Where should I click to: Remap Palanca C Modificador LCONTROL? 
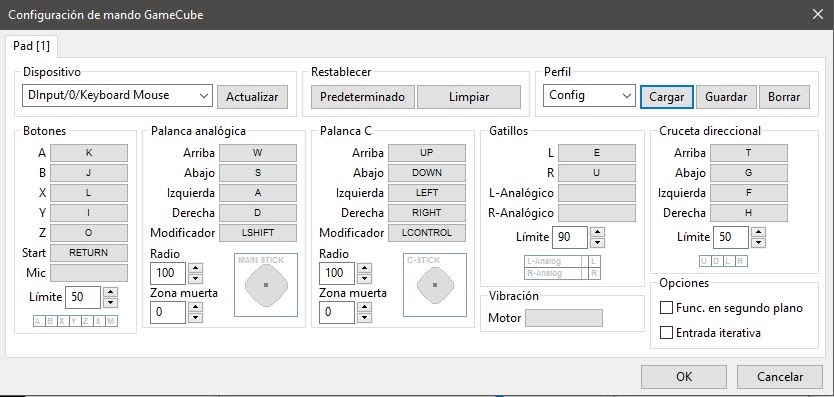click(x=427, y=233)
